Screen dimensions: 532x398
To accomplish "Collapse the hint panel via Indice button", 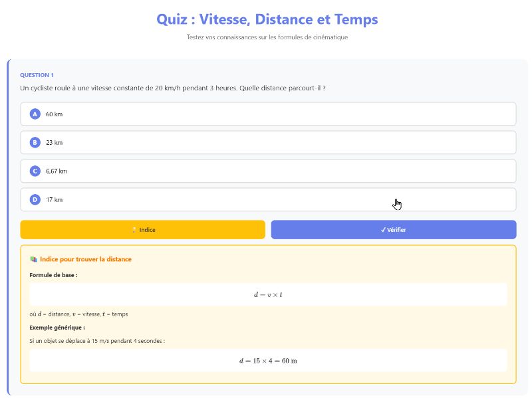I will point(144,229).
